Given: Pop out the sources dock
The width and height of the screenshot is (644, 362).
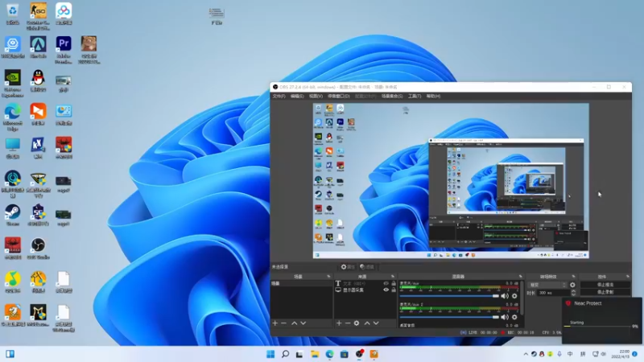Looking at the screenshot, I should click(393, 277).
